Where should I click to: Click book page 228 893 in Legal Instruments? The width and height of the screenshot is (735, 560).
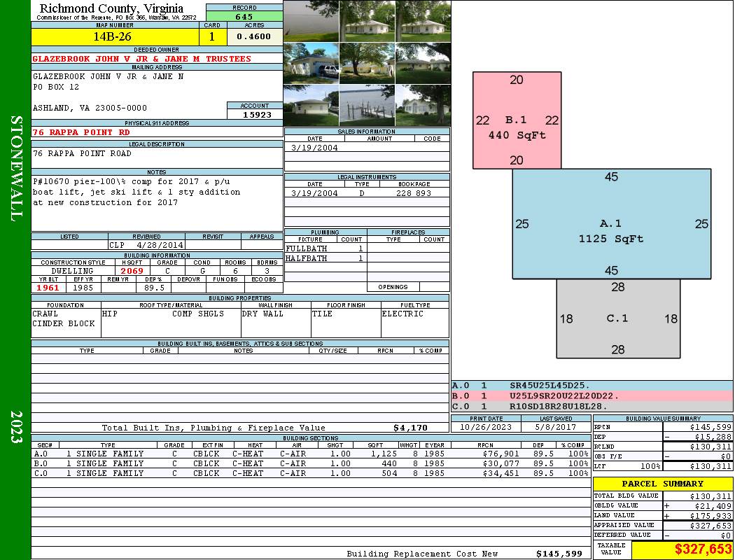[414, 193]
